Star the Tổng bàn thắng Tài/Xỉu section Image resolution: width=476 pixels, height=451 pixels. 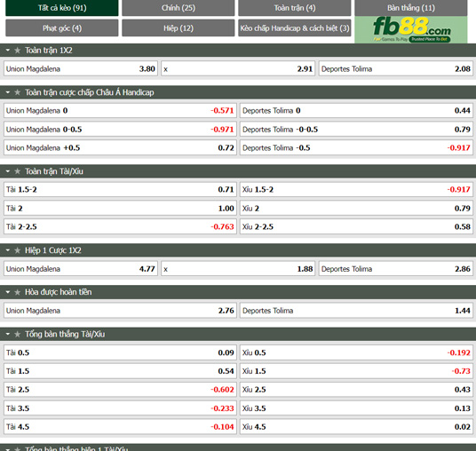pyautogui.click(x=17, y=334)
